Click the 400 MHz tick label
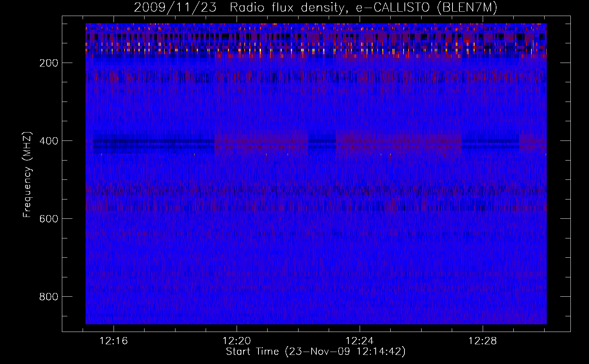This screenshot has height=364, width=589. (x=49, y=141)
